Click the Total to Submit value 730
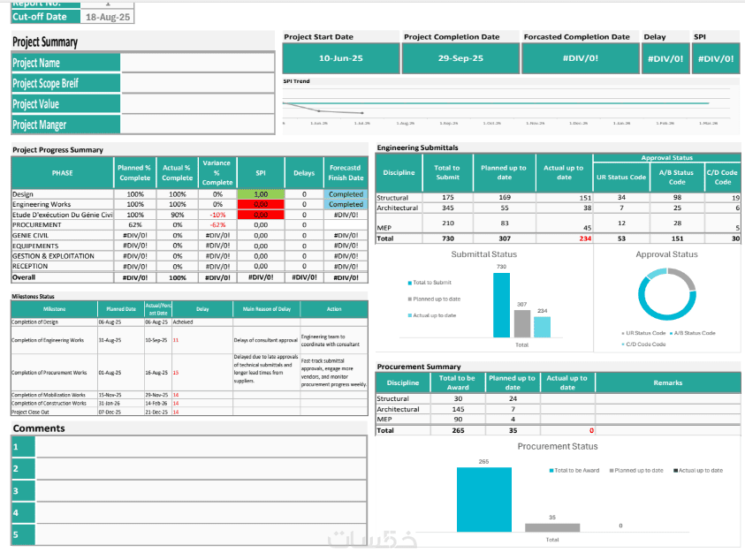The image size is (745, 560). click(447, 238)
